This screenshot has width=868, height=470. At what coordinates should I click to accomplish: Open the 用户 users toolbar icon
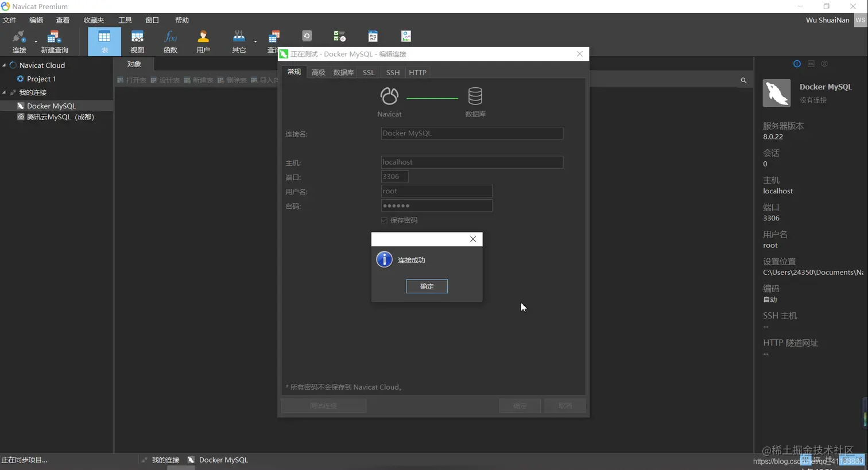203,41
